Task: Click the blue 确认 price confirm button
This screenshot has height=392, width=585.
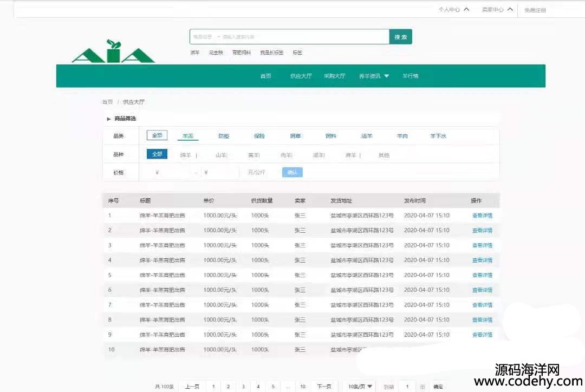Action: point(292,172)
